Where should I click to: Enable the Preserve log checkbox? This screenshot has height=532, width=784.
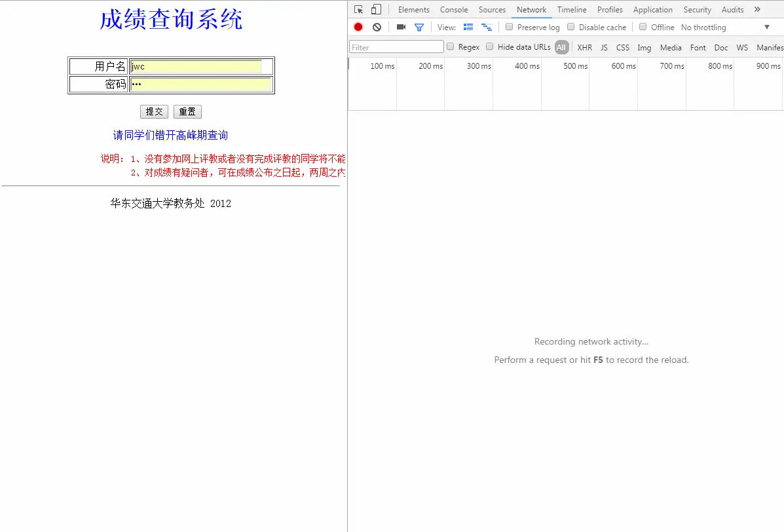[x=509, y=27]
